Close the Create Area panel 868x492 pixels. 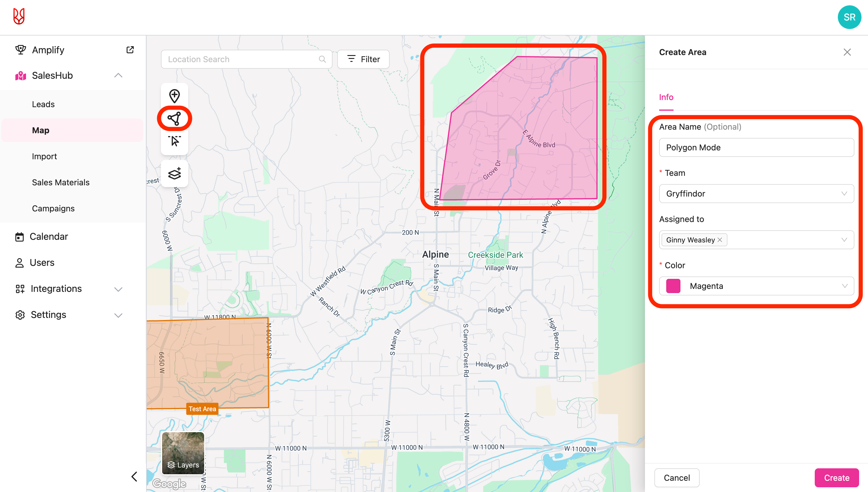click(x=847, y=52)
